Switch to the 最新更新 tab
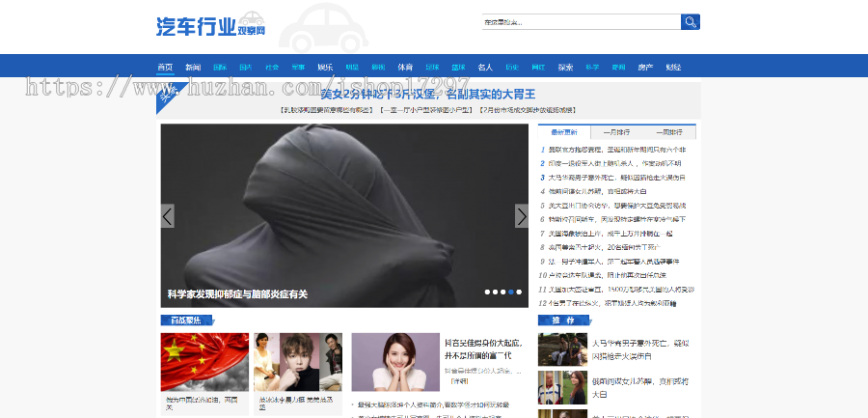This screenshot has width=868, height=418. point(564,132)
